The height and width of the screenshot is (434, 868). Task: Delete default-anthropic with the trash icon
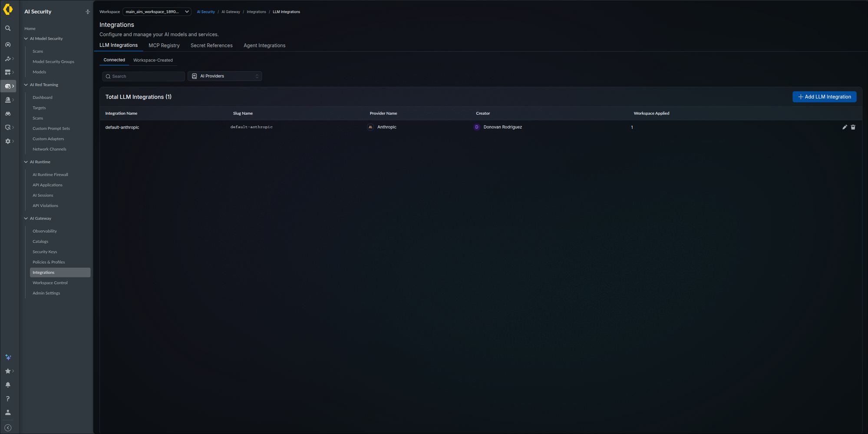click(853, 127)
